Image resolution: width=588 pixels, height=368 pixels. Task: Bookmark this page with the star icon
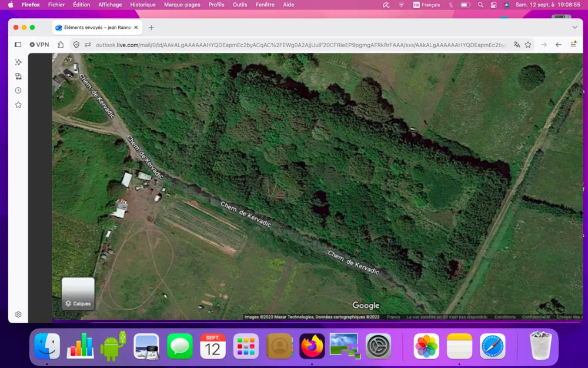(528, 45)
